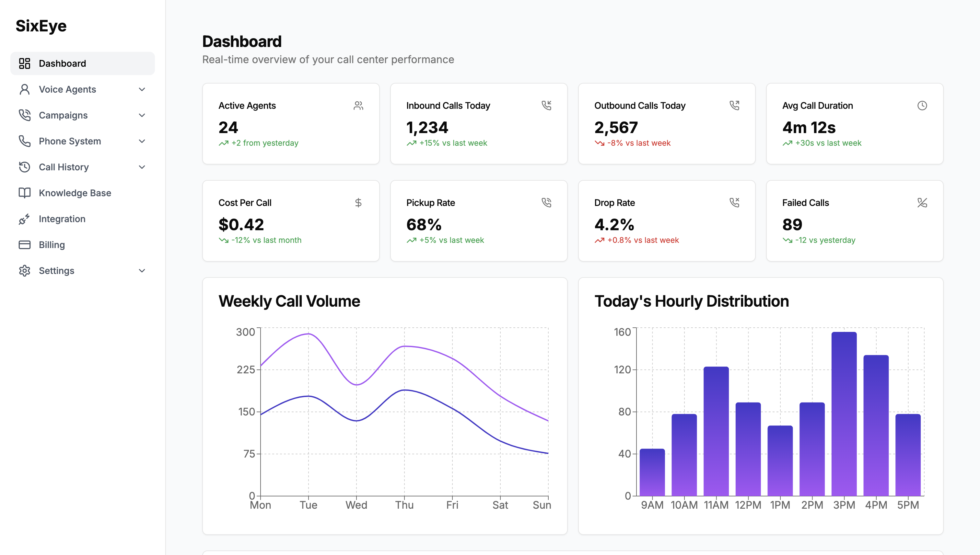The width and height of the screenshot is (980, 555).
Task: Expand the Call History chevron
Action: (142, 167)
